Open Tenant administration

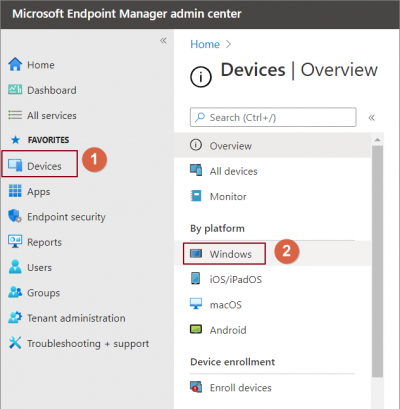click(76, 318)
